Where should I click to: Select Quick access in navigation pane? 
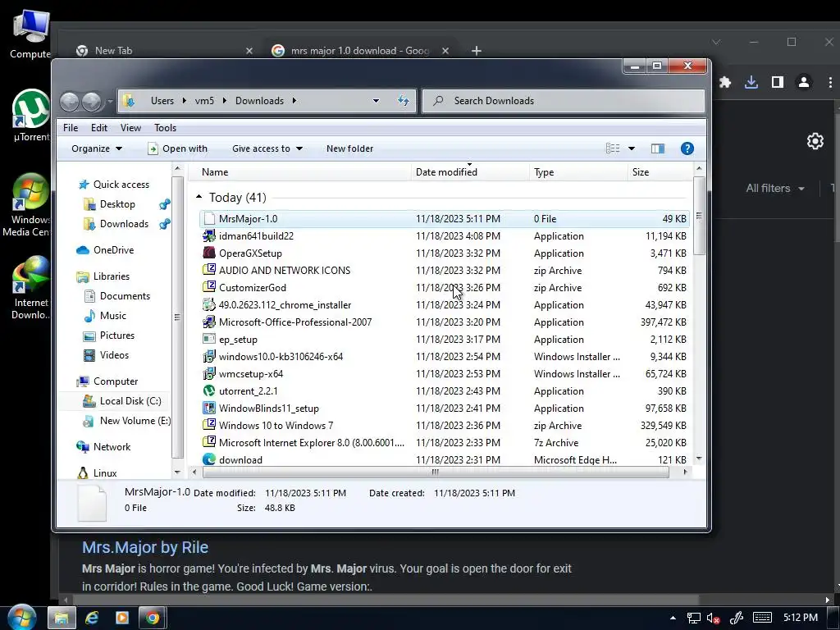click(114, 185)
